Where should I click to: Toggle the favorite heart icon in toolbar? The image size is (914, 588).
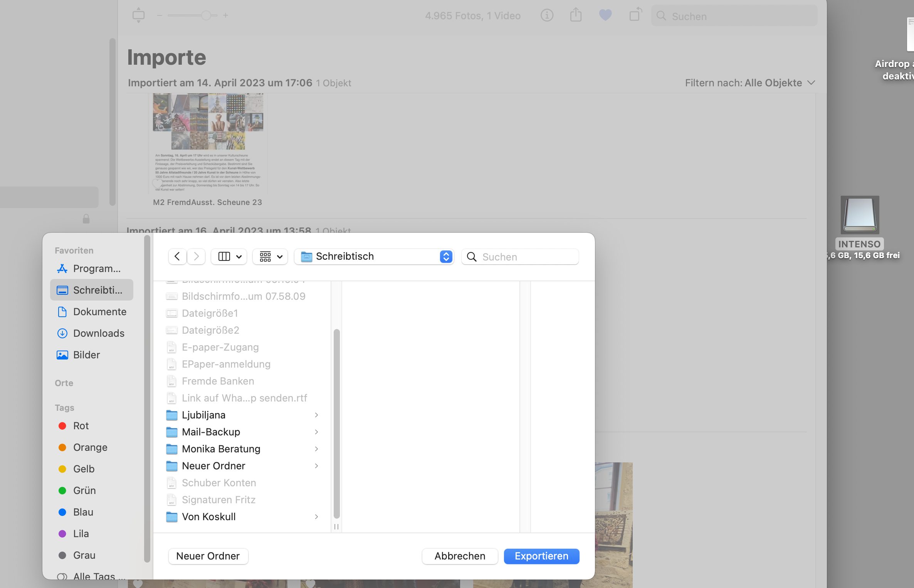click(605, 15)
